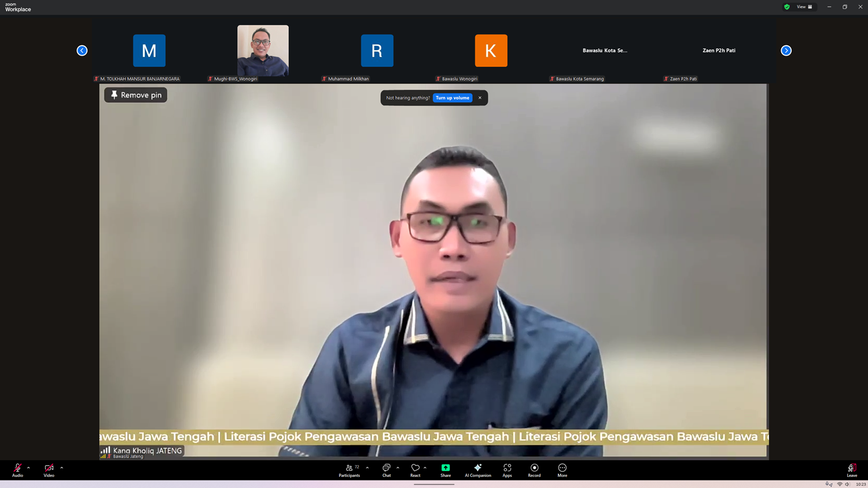Screen dimensions: 868x488
Task: Leave the meeting
Action: click(852, 470)
